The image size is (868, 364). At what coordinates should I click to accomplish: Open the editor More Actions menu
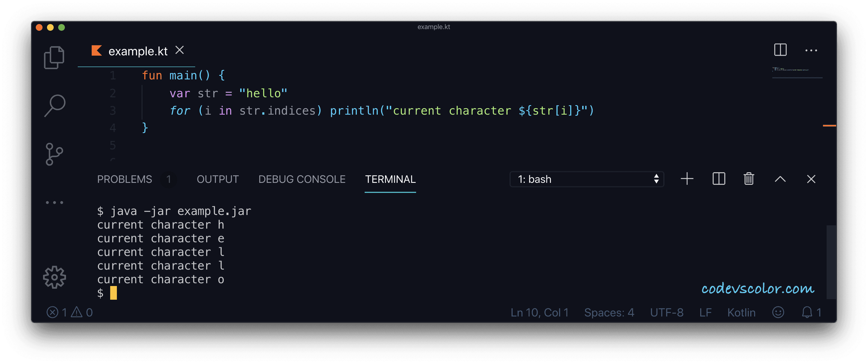pos(811,51)
